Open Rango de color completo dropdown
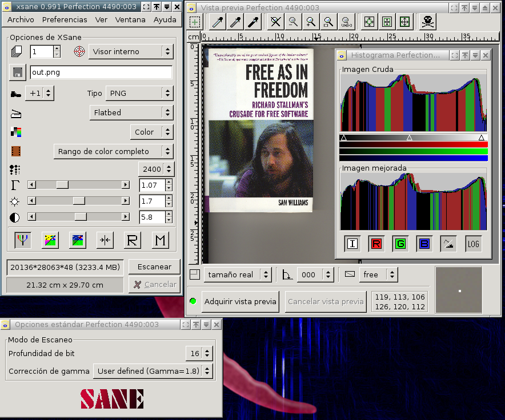Viewport: 505px width, 420px height. tap(114, 151)
